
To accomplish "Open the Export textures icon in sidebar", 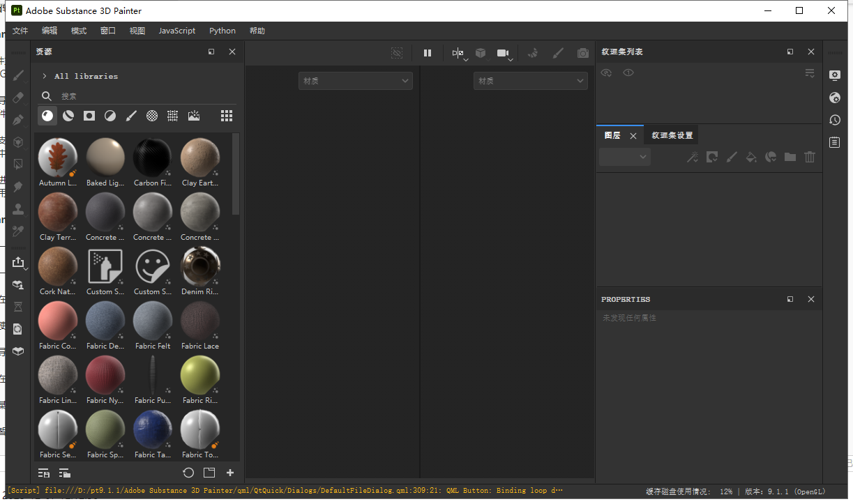I will tap(18, 262).
